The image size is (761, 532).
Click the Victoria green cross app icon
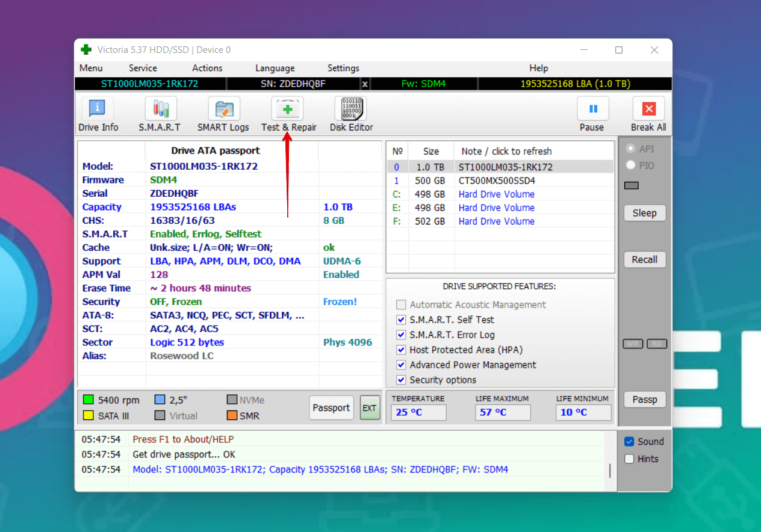86,50
